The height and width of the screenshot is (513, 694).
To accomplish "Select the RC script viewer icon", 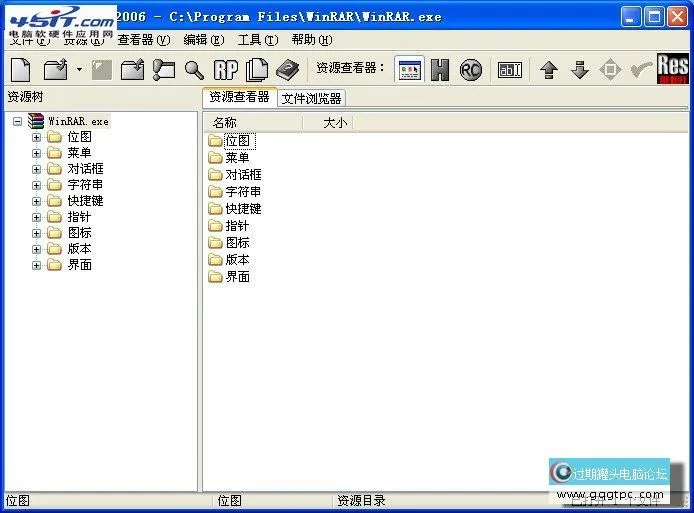I will click(470, 70).
